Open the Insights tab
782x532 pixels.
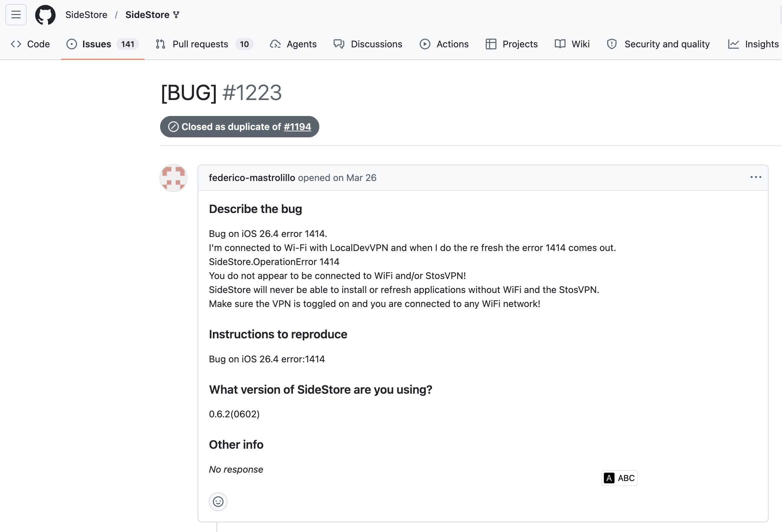tap(753, 44)
